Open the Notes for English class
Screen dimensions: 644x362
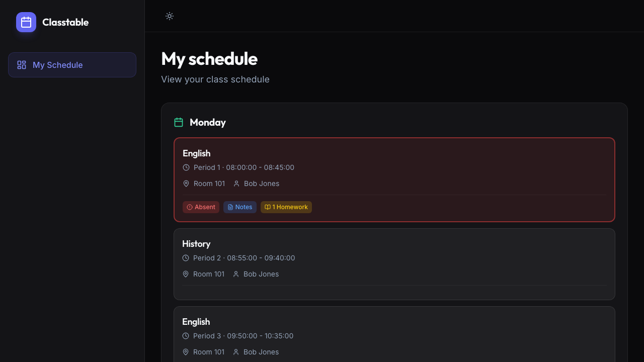coord(240,207)
